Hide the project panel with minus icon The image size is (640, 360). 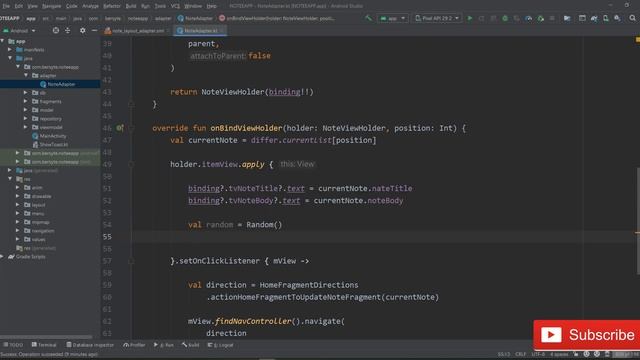pos(94,31)
